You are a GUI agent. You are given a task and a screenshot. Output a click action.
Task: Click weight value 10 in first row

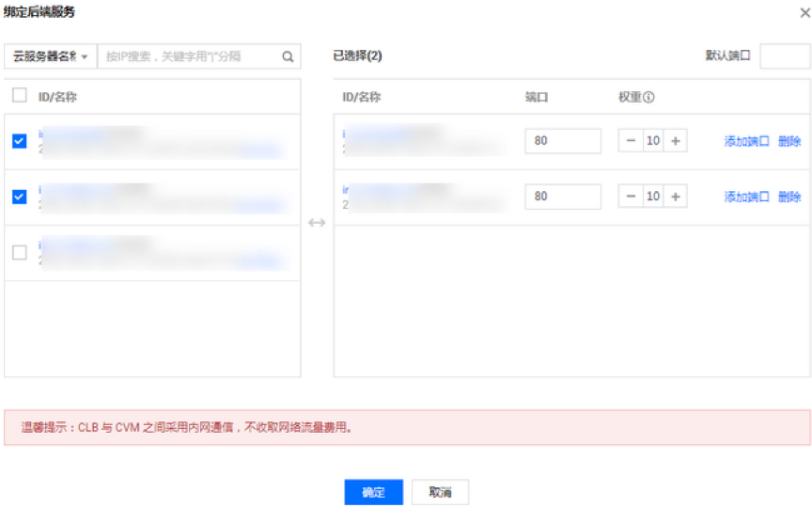tap(653, 141)
